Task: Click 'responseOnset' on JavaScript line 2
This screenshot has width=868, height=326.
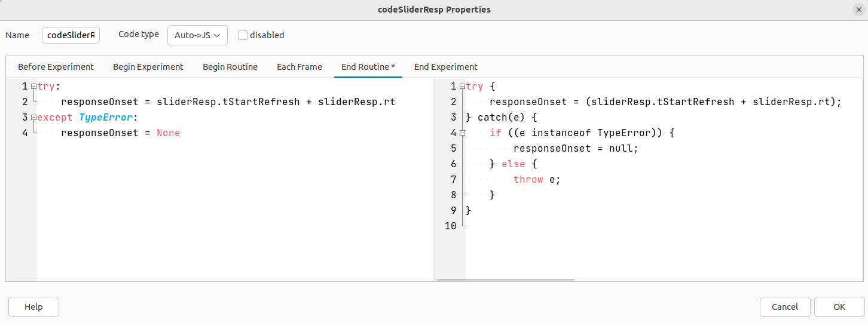Action: coord(528,102)
